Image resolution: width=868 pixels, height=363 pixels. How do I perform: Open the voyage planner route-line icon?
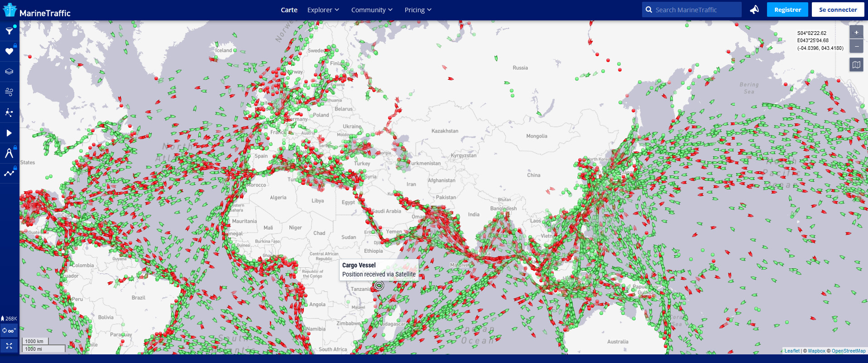point(9,173)
